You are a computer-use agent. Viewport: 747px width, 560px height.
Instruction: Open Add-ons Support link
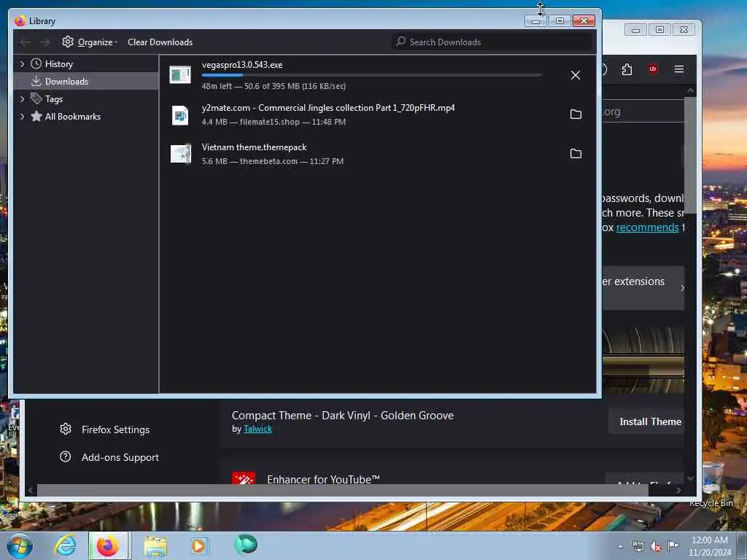[120, 457]
